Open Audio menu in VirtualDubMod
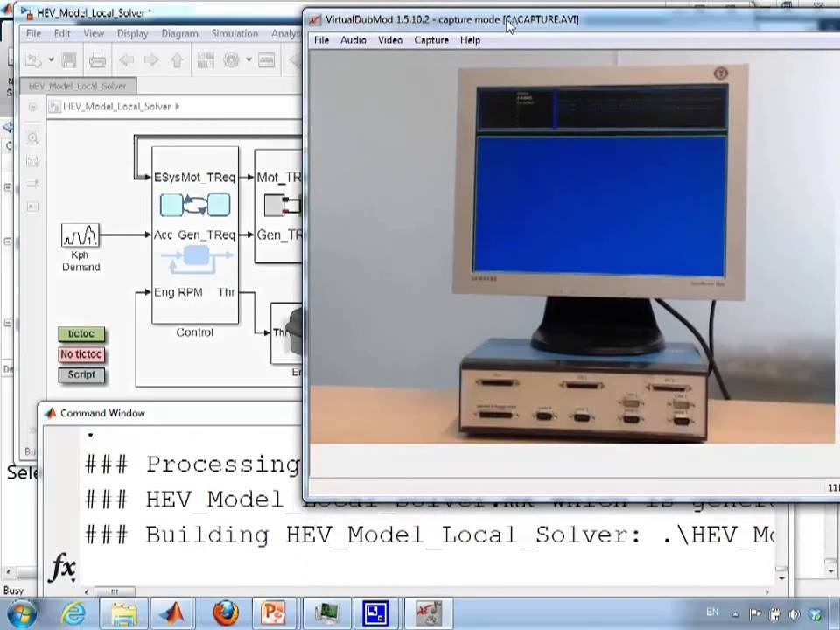This screenshot has width=840, height=630. point(353,40)
